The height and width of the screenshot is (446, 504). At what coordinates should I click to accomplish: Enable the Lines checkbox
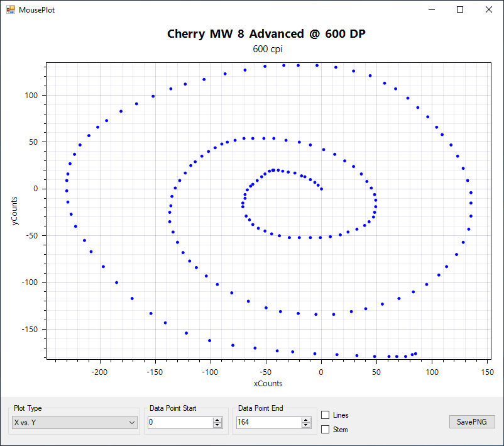click(x=326, y=415)
